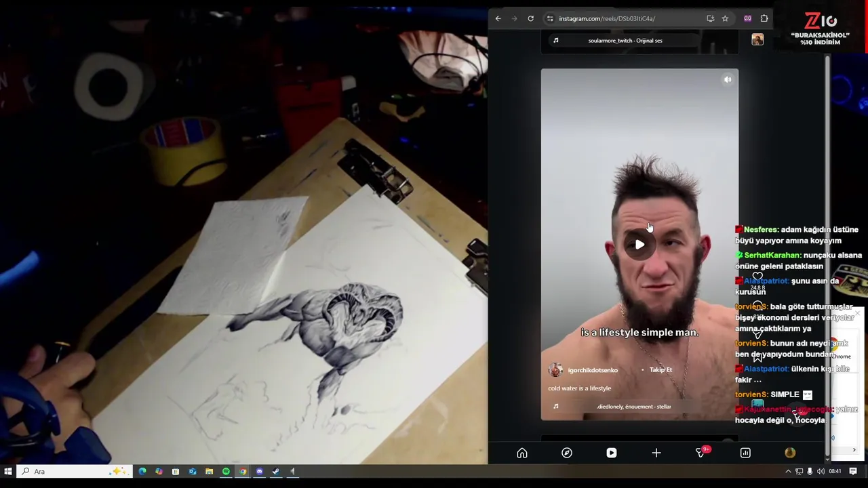Go forward with the browser forward arrow
The height and width of the screenshot is (488, 868).
tap(514, 18)
